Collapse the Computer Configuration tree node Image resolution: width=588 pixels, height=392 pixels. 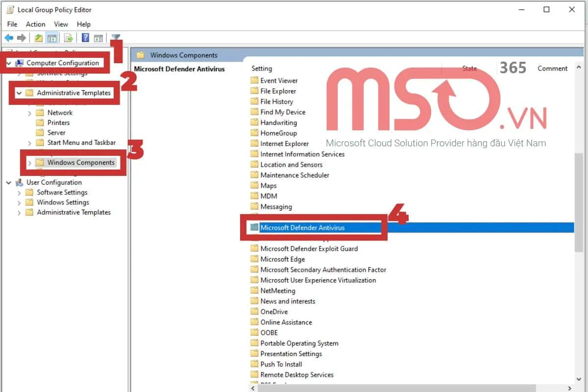[8, 63]
